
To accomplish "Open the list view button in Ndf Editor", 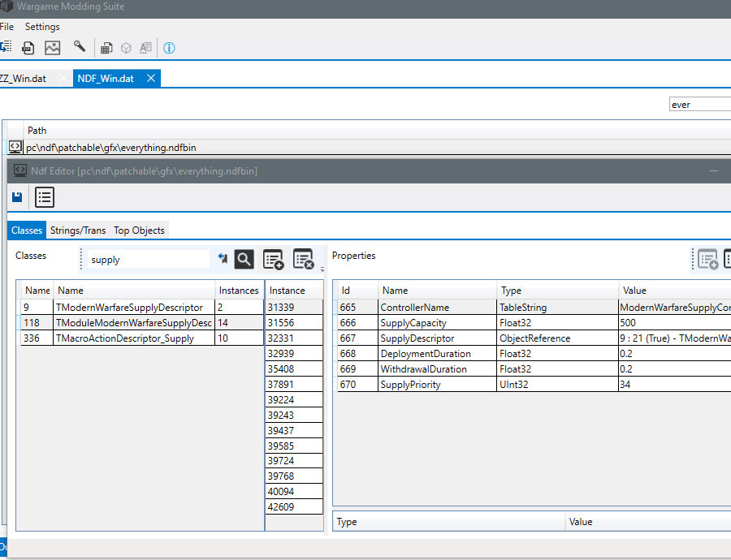I will 45,197.
